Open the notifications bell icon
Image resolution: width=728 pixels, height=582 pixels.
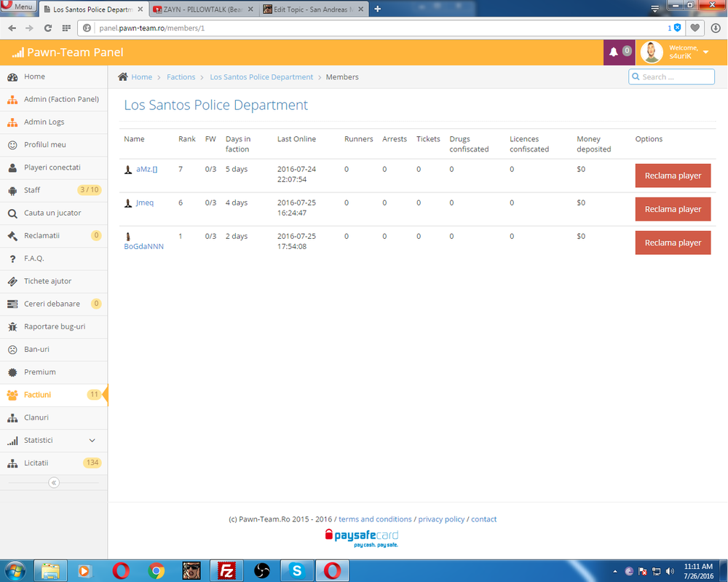[x=613, y=52]
